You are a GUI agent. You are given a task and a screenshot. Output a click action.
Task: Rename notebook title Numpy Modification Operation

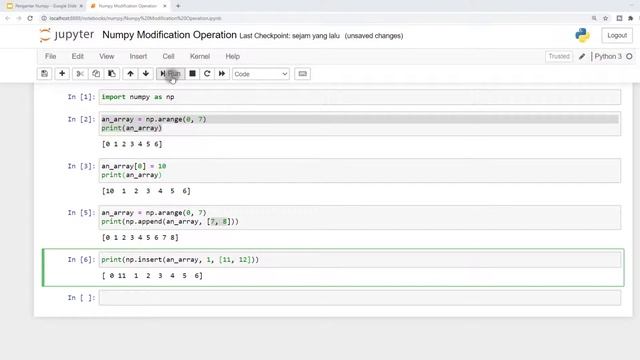point(169,35)
